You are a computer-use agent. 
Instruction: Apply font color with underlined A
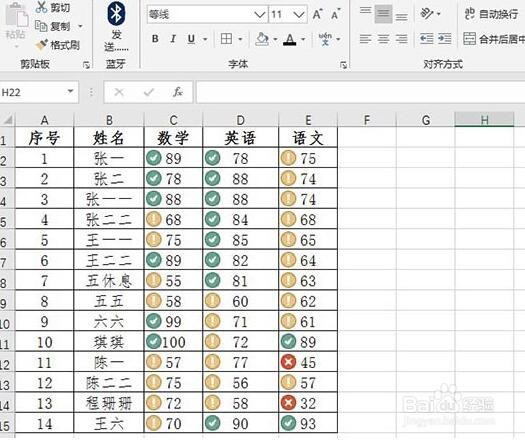290,40
